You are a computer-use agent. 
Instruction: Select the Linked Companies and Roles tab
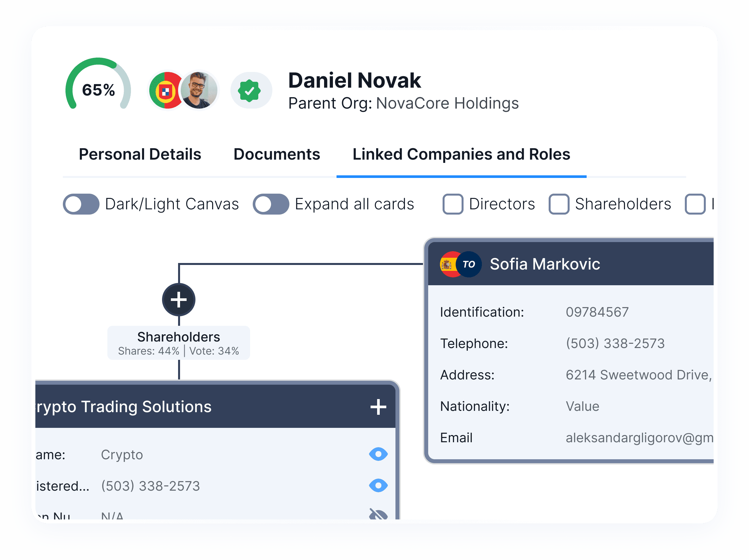(461, 154)
